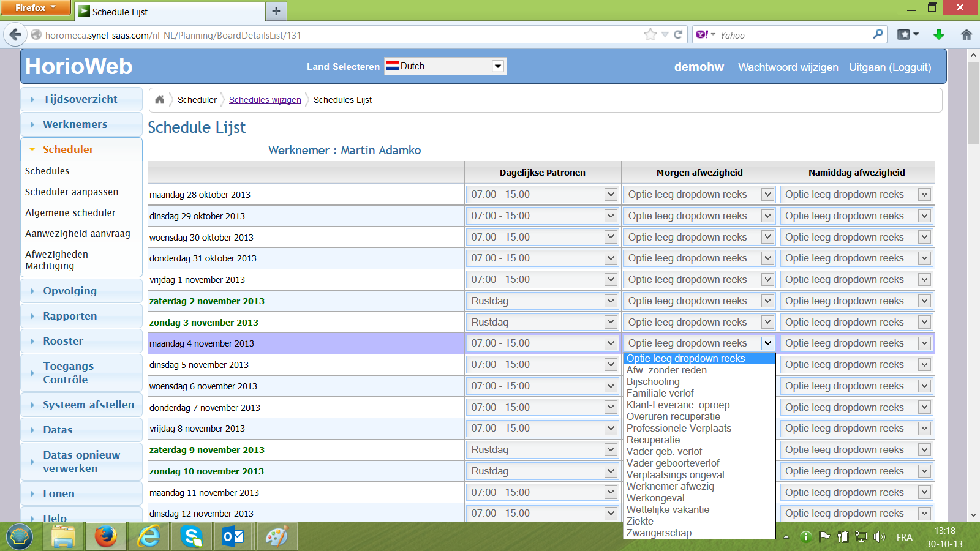Click the search magnifier icon in Yahoo box
Image resolution: width=980 pixels, height=551 pixels.
click(878, 34)
